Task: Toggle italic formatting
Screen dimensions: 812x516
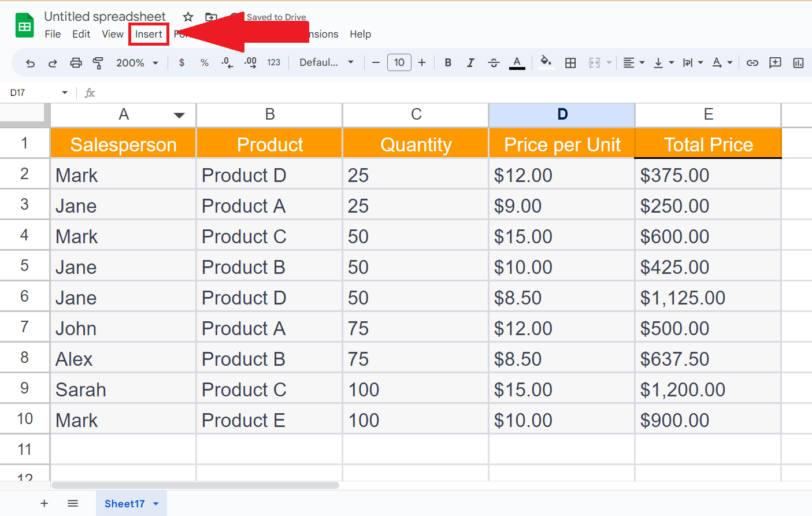Action: coord(470,62)
